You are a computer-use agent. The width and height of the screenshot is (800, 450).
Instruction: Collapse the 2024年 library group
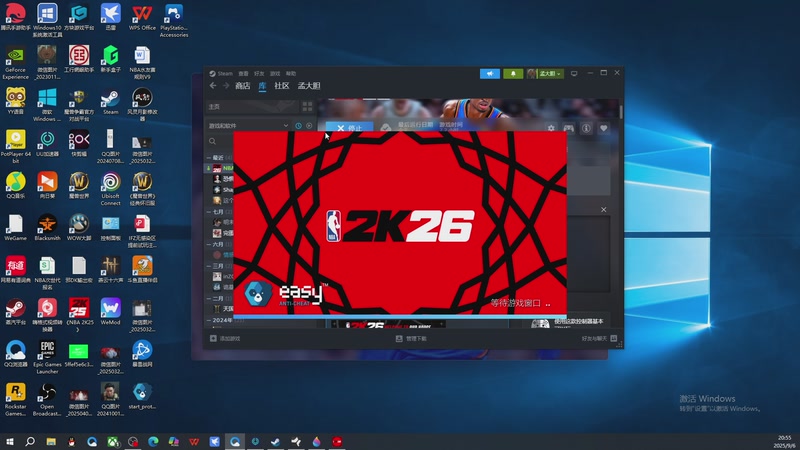[x=209, y=320]
